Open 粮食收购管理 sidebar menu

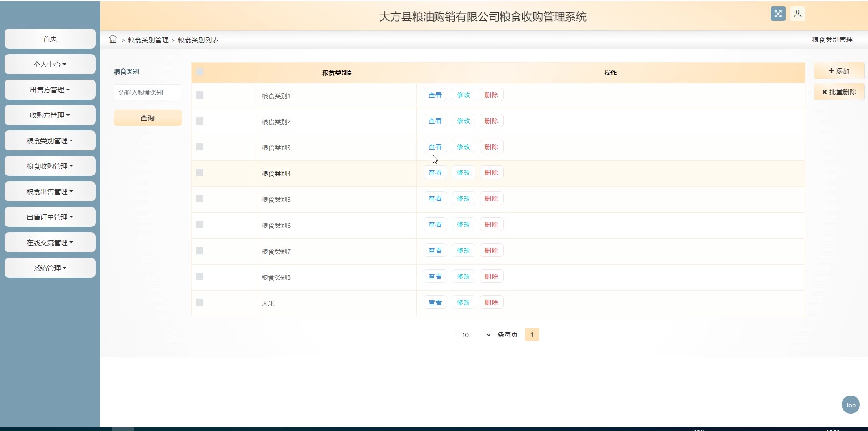click(50, 166)
